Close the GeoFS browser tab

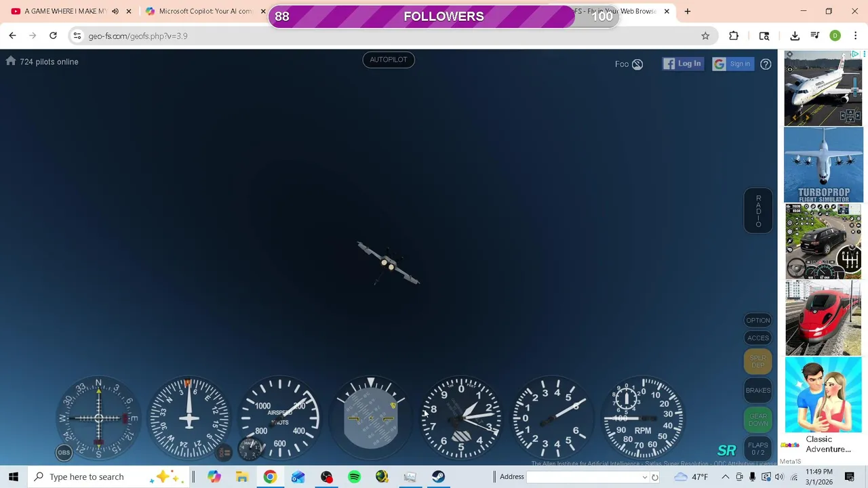pos(667,12)
